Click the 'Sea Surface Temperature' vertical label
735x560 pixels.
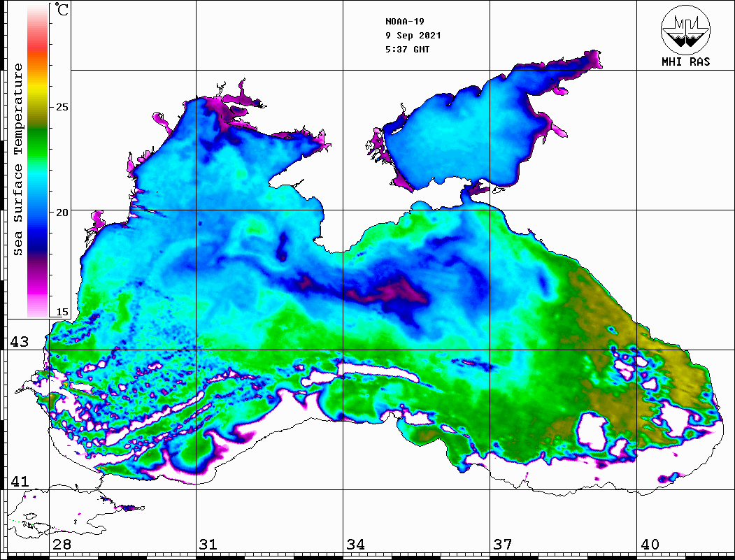tap(17, 160)
